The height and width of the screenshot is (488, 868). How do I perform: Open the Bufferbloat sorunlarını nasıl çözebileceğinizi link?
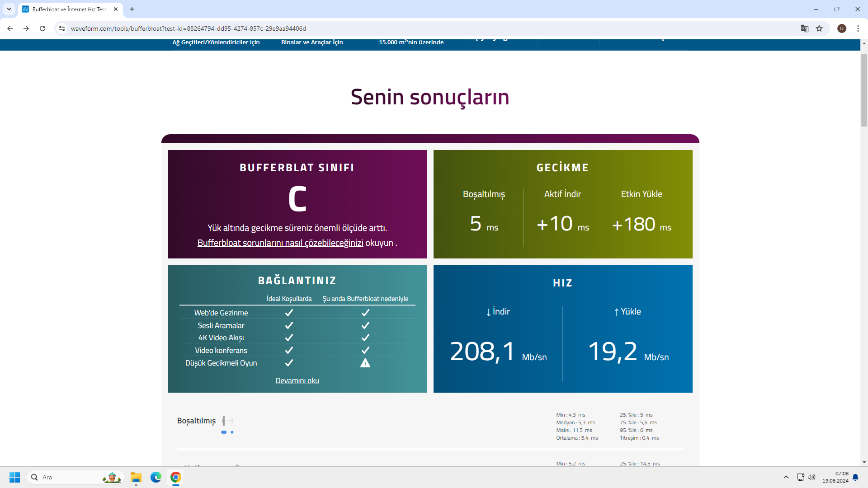tap(280, 243)
